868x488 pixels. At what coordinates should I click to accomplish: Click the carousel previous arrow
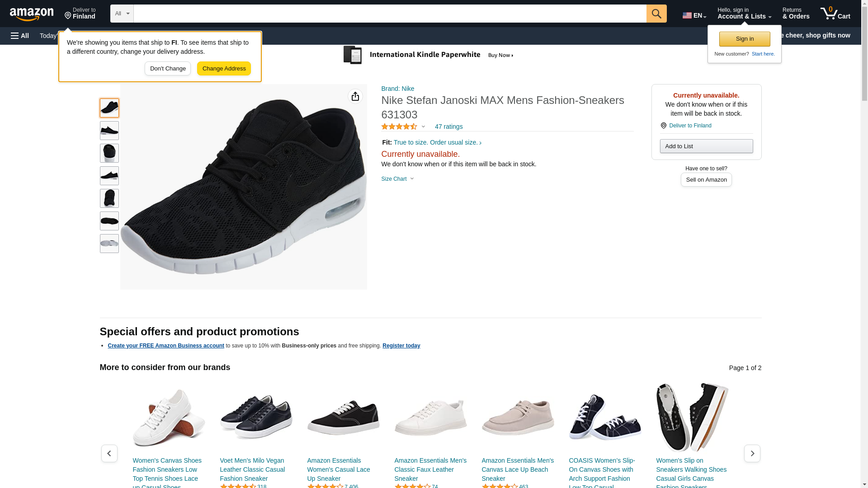tap(109, 453)
